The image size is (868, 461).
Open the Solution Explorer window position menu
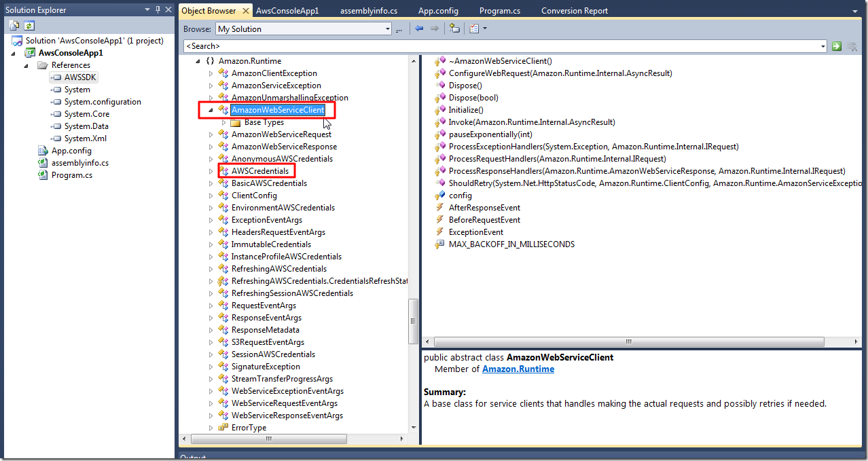click(148, 10)
